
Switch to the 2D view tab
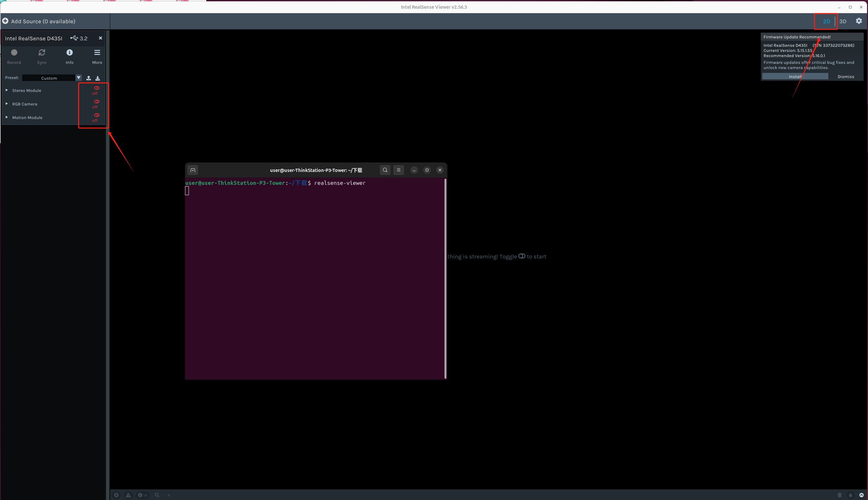tap(826, 21)
